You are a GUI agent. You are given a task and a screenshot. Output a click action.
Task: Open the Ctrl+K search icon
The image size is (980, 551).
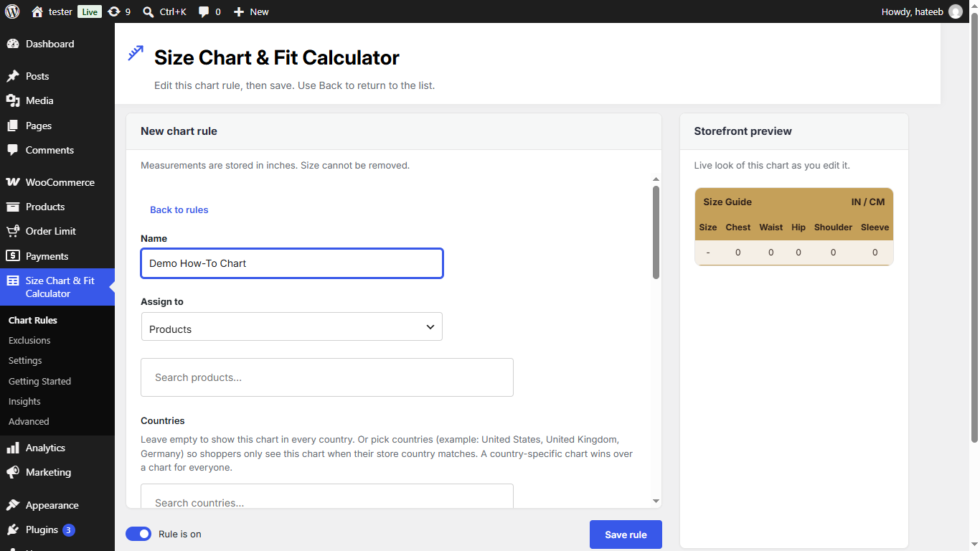click(x=149, y=11)
